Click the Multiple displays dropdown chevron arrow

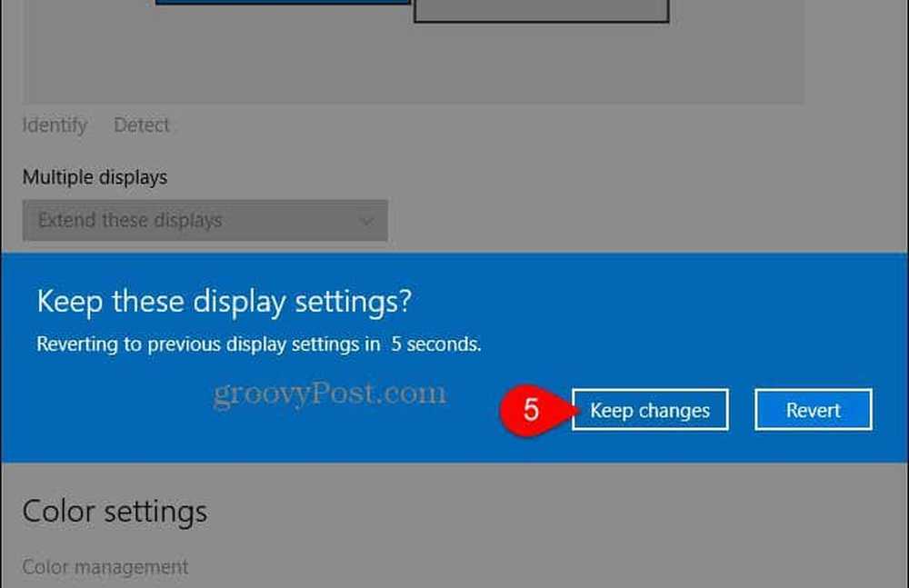point(366,220)
